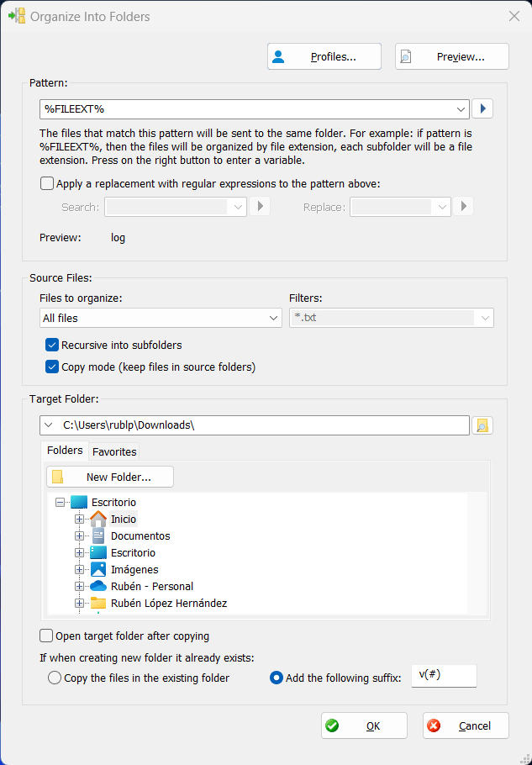Open the Files to organize dropdown
This screenshot has width=532, height=765.
tap(272, 319)
